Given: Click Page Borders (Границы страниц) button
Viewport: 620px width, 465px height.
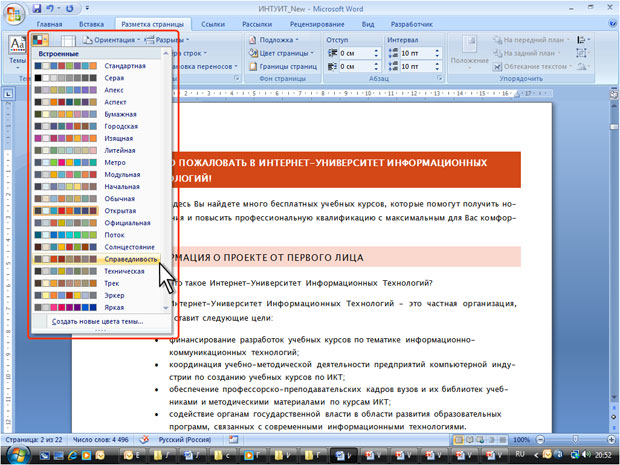Looking at the screenshot, I should pos(283,66).
